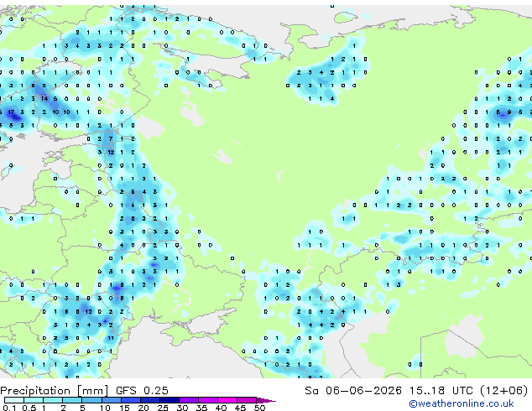Select the 0.5–1 mm legend color box
The width and height of the screenshot is (532, 411).
pyautogui.click(x=34, y=400)
